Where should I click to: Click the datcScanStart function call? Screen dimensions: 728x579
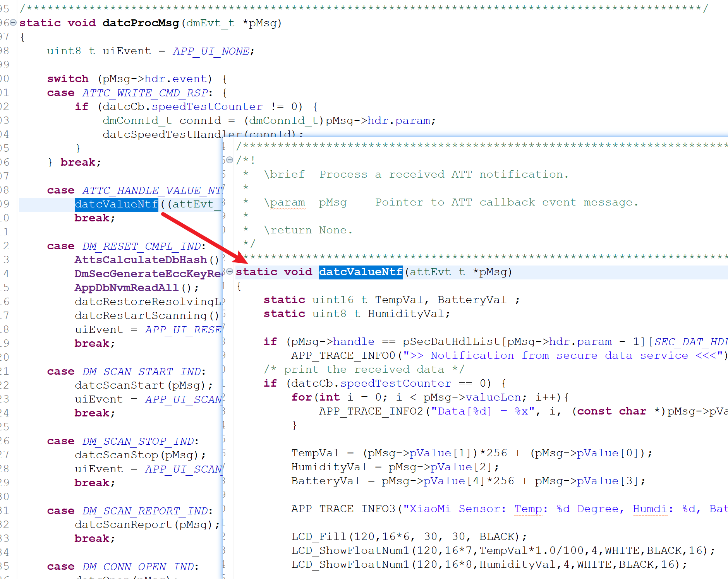[120, 385]
